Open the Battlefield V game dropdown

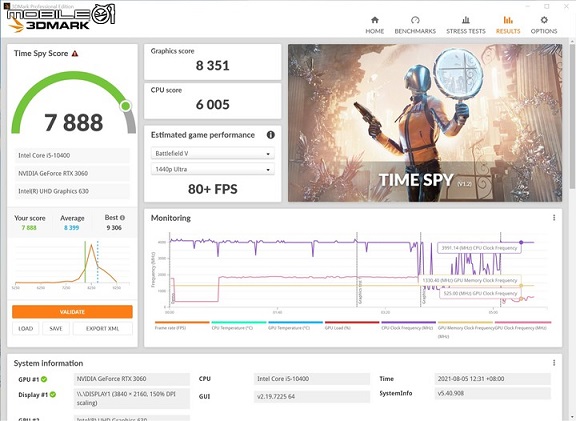pyautogui.click(x=212, y=154)
